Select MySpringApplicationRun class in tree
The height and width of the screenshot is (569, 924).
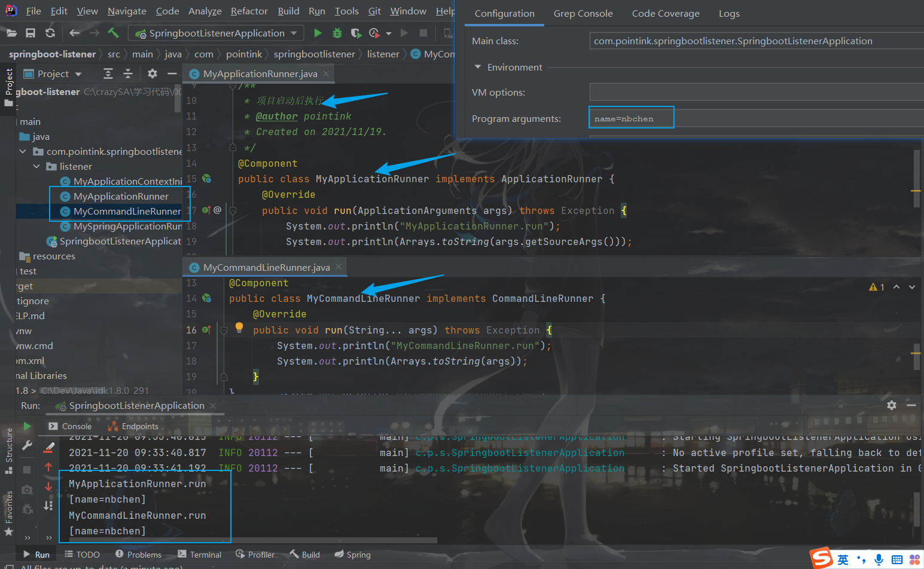(121, 226)
